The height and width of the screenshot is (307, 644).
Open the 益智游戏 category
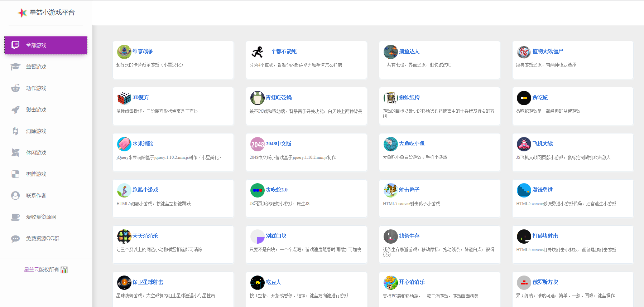(x=36, y=67)
